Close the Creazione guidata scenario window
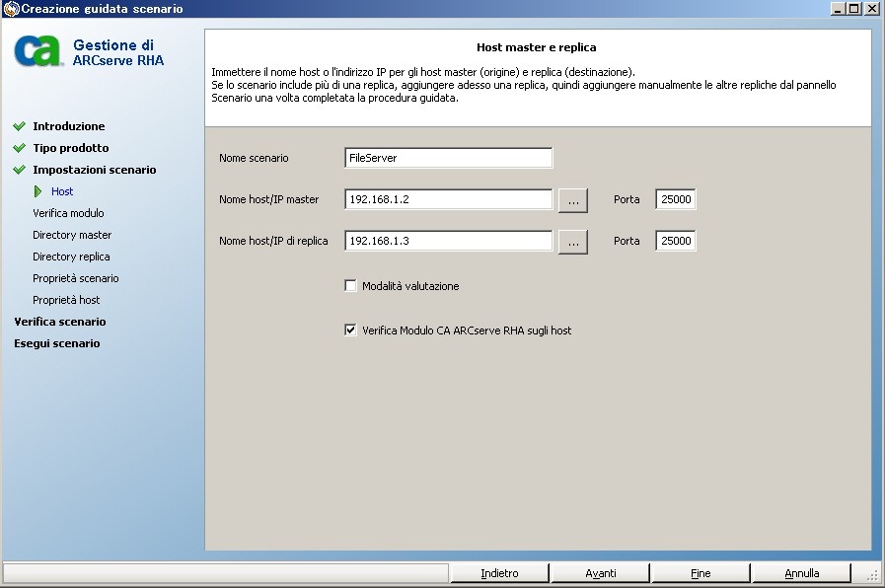The width and height of the screenshot is (885, 588). [x=871, y=9]
